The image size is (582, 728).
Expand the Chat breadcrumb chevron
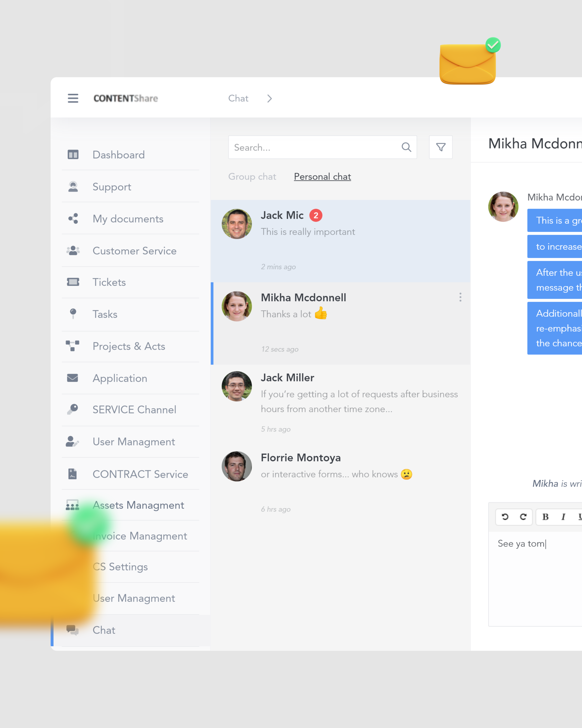270,98
